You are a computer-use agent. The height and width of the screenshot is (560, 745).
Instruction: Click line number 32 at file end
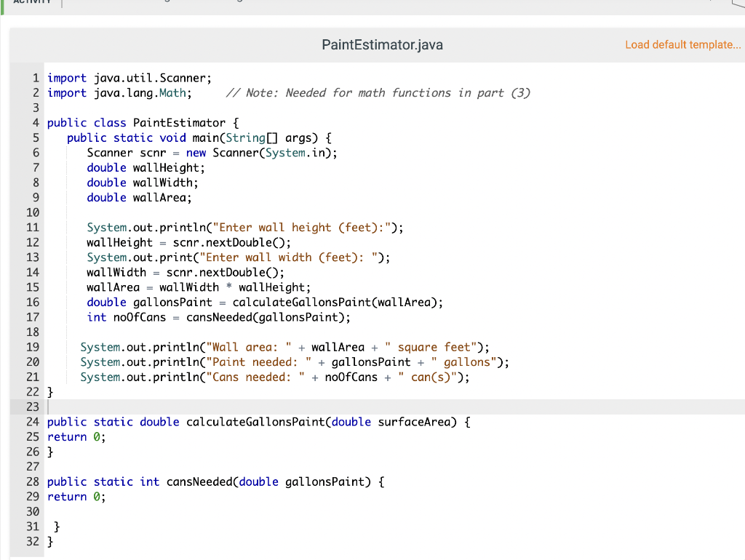pos(32,541)
